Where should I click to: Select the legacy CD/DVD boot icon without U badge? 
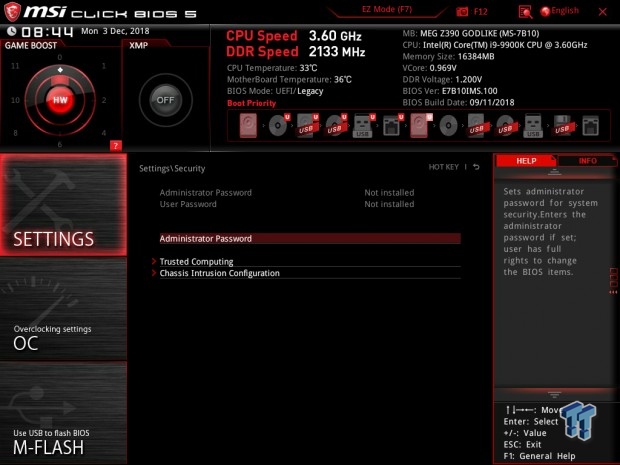[448, 126]
